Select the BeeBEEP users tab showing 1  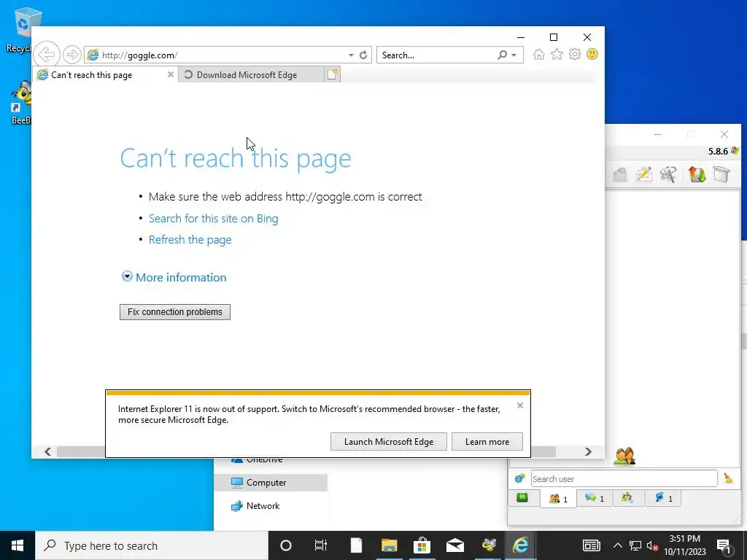click(x=558, y=499)
